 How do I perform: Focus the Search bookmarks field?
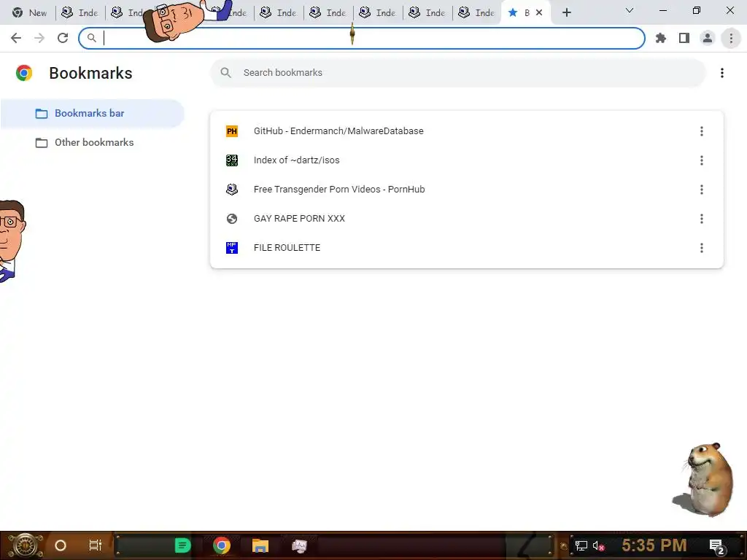[x=458, y=73]
